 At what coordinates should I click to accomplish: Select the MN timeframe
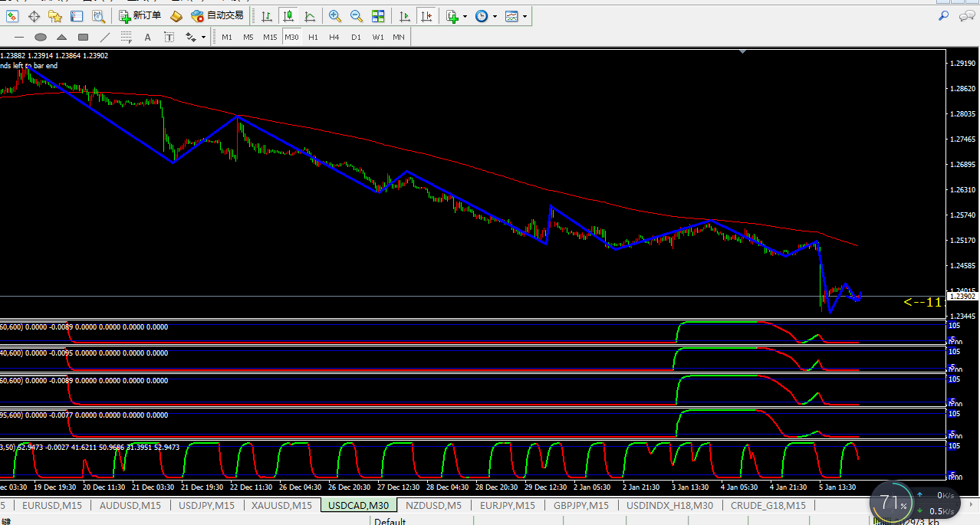[x=399, y=37]
